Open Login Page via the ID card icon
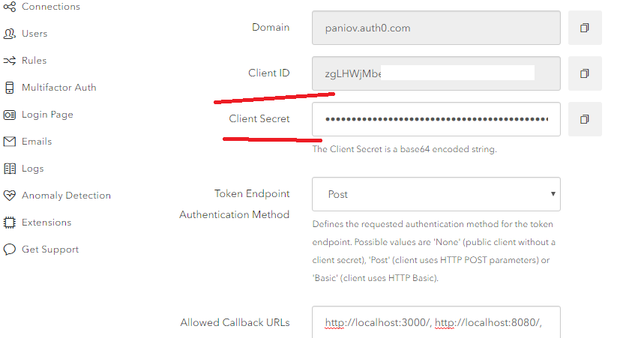This screenshot has width=644, height=338. pyautogui.click(x=10, y=115)
